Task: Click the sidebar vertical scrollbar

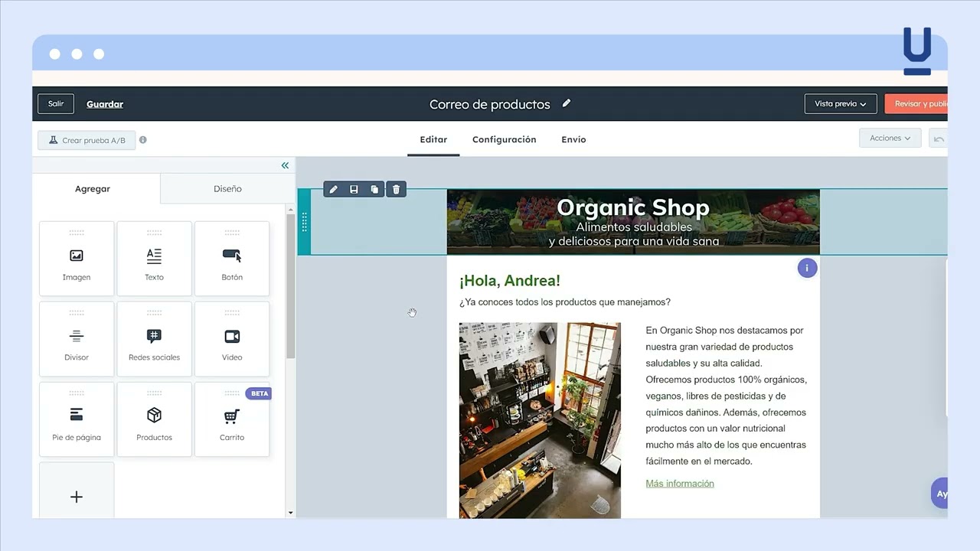Action: 290,285
